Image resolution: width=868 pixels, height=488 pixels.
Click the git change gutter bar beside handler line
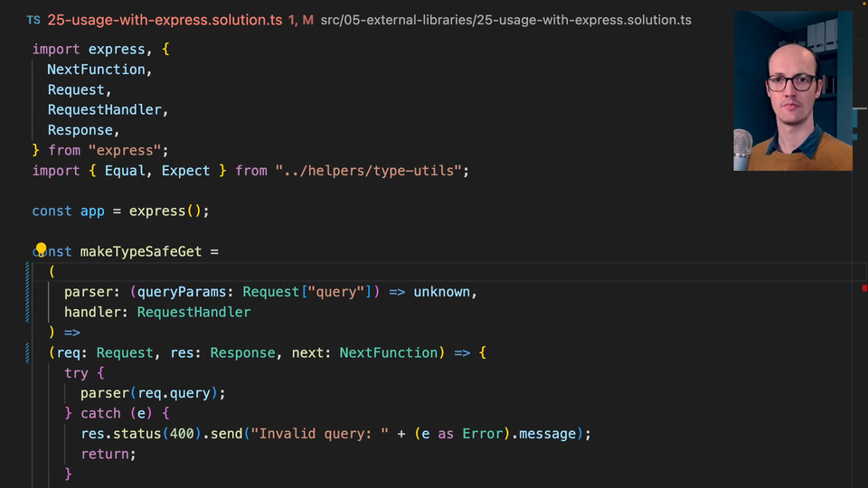tap(29, 312)
